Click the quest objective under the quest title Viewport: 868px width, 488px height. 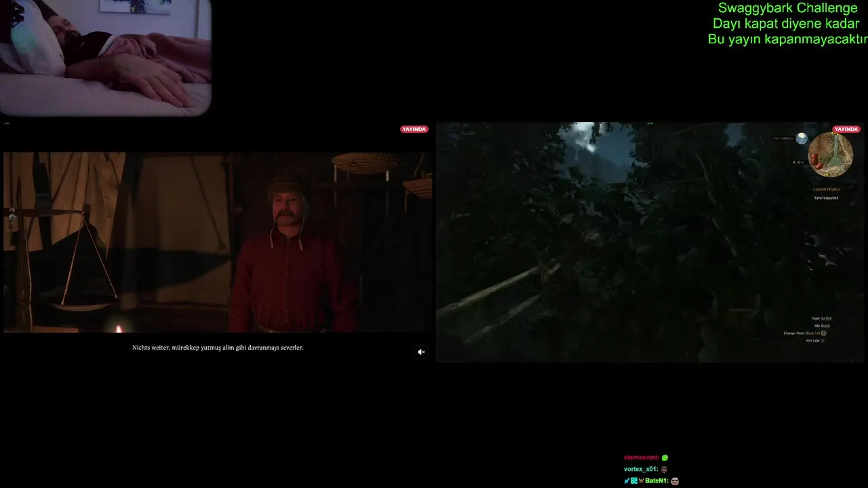(x=827, y=197)
